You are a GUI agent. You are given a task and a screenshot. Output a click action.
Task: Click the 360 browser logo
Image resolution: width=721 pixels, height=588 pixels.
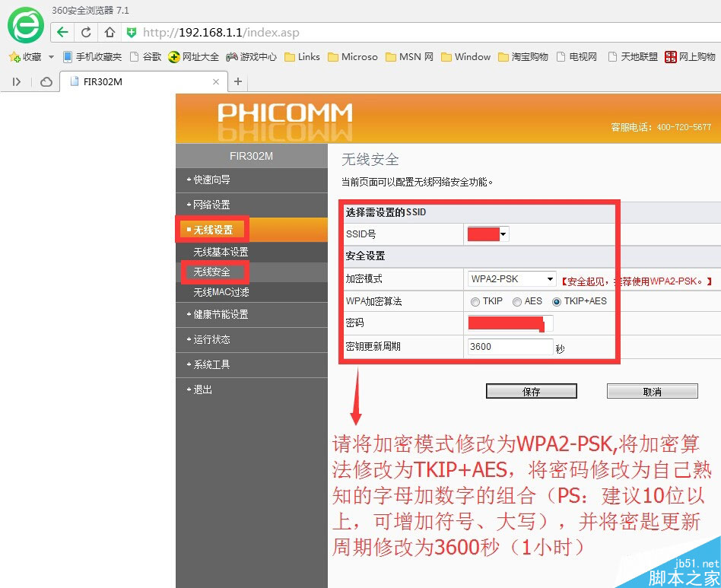(x=26, y=25)
